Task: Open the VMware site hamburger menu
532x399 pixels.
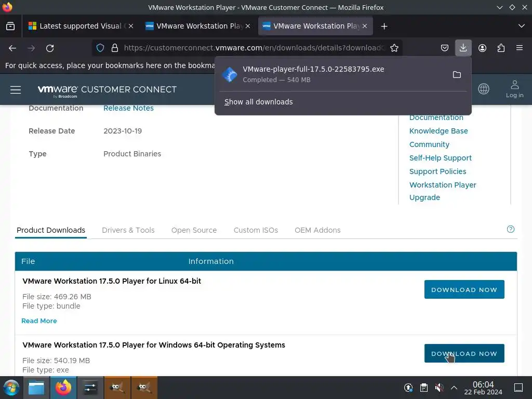Action: tap(16, 89)
